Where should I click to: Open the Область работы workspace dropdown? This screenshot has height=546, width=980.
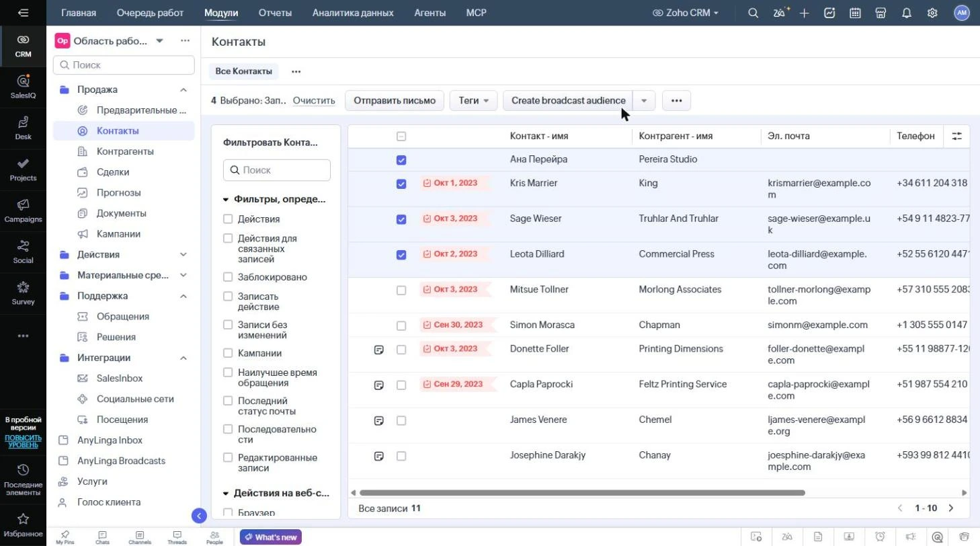(x=159, y=41)
